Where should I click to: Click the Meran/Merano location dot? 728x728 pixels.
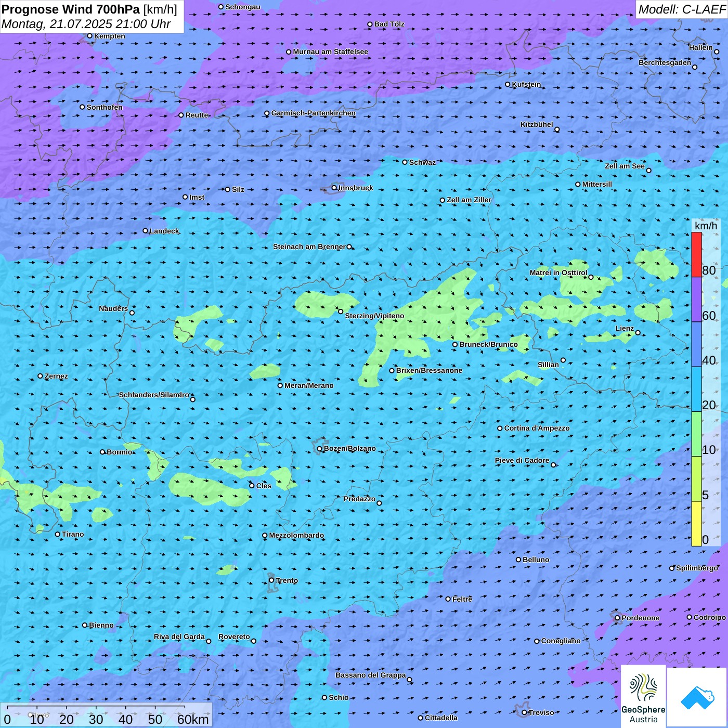280,385
